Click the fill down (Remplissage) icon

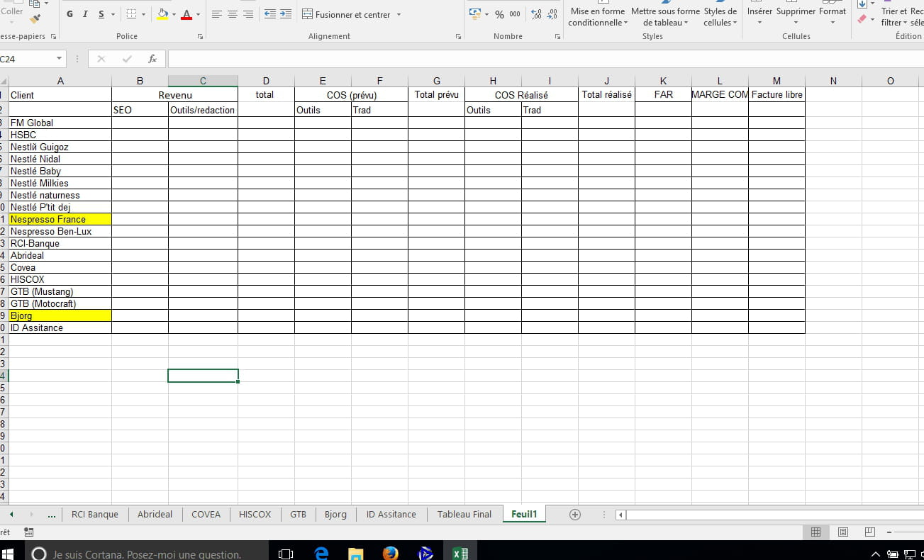(x=862, y=4)
